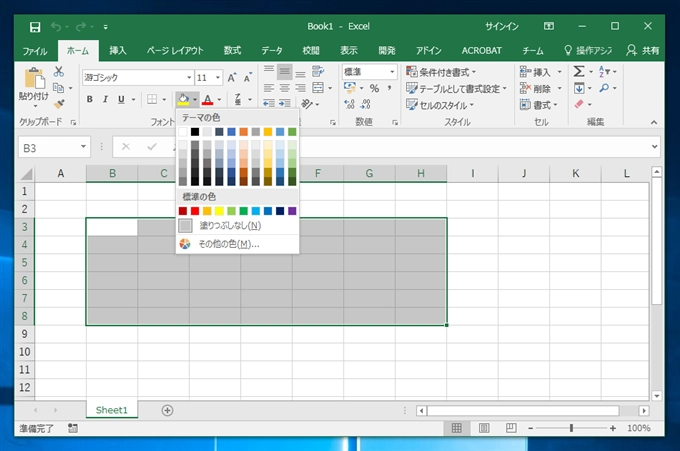Apply Comma Style number format
This screenshot has height=451, width=680.
[x=389, y=88]
